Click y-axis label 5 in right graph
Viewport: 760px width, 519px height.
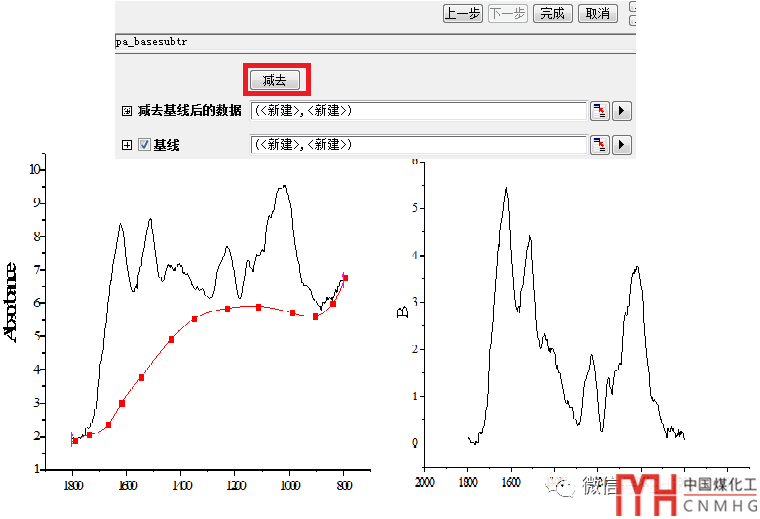[x=415, y=208]
